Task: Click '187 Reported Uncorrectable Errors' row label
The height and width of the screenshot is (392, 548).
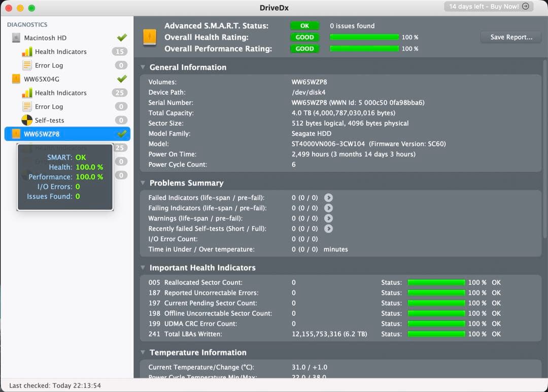Action: (203, 293)
